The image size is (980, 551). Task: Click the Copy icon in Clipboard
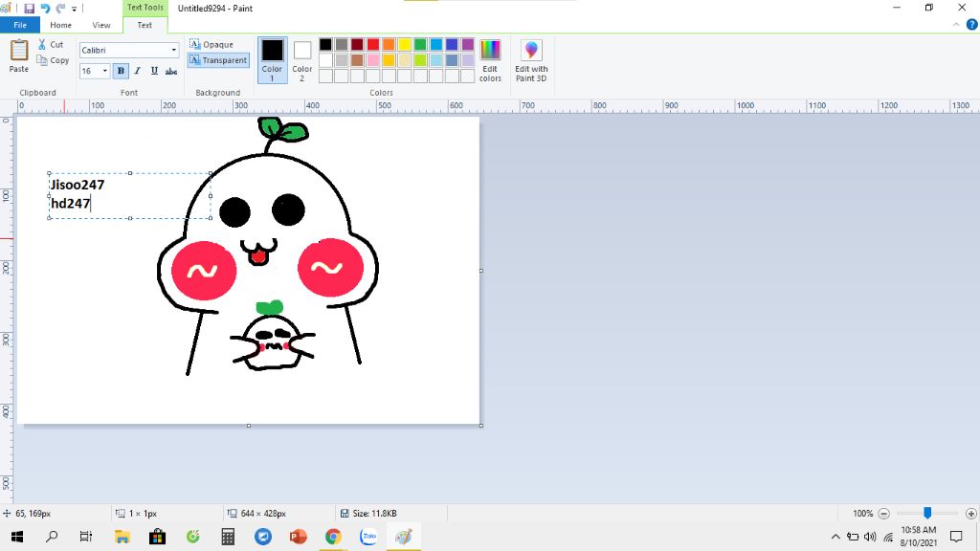[x=43, y=60]
